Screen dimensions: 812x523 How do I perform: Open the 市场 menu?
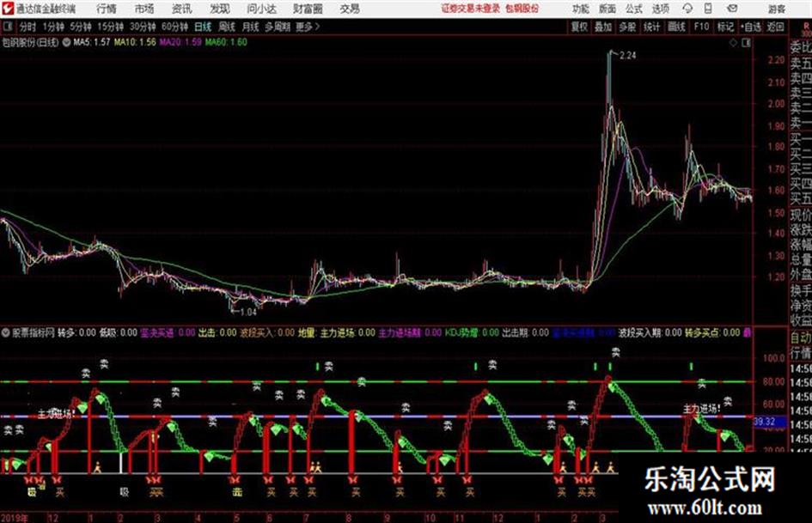click(144, 9)
